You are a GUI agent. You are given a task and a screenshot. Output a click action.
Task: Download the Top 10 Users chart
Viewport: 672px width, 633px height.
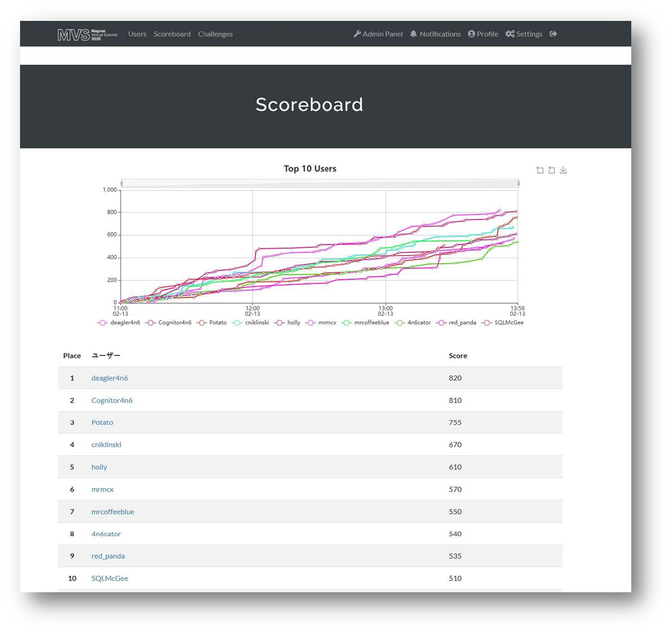coord(564,169)
